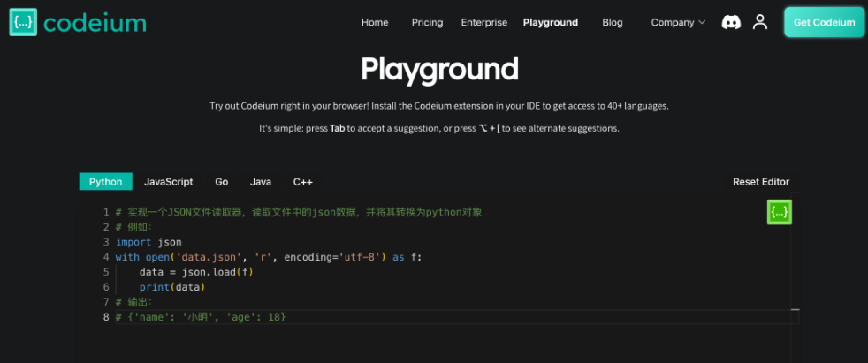This screenshot has width=868, height=363.
Task: Select the Playground nav item
Action: pos(550,22)
